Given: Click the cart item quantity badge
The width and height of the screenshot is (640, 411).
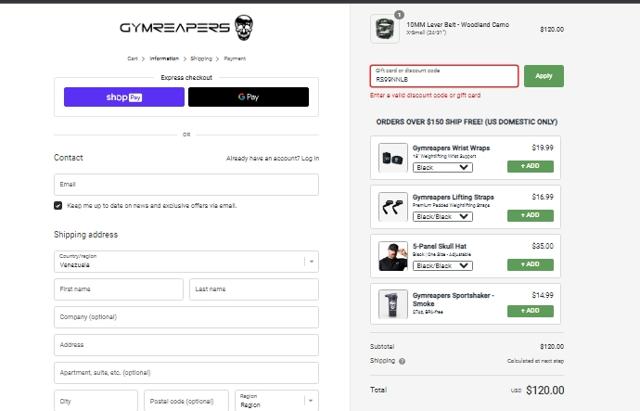Looking at the screenshot, I should click(399, 15).
